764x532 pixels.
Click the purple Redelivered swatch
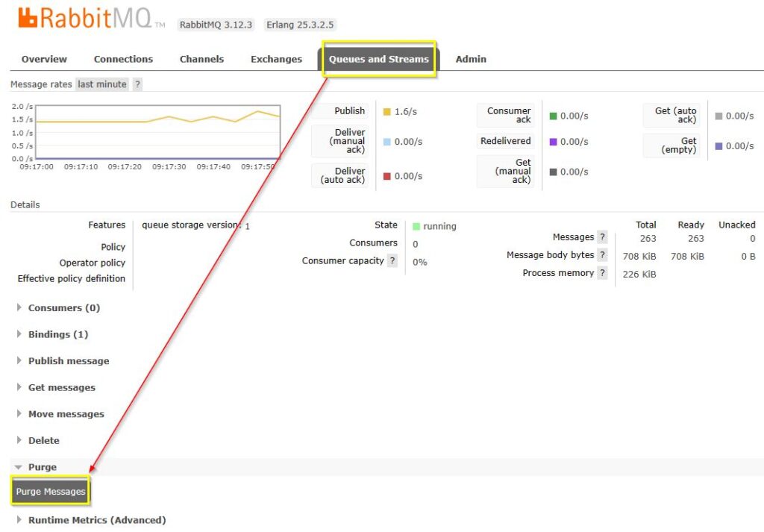[553, 142]
